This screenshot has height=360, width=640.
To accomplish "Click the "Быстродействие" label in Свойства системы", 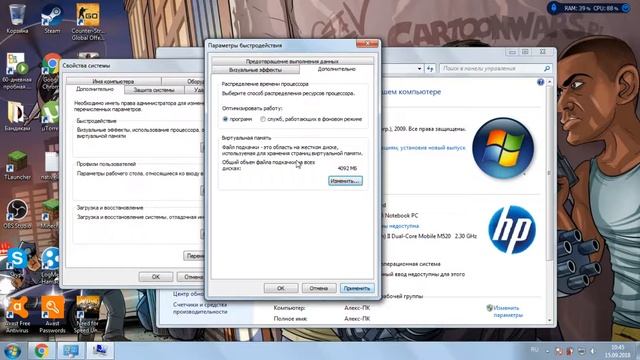I will [96, 121].
